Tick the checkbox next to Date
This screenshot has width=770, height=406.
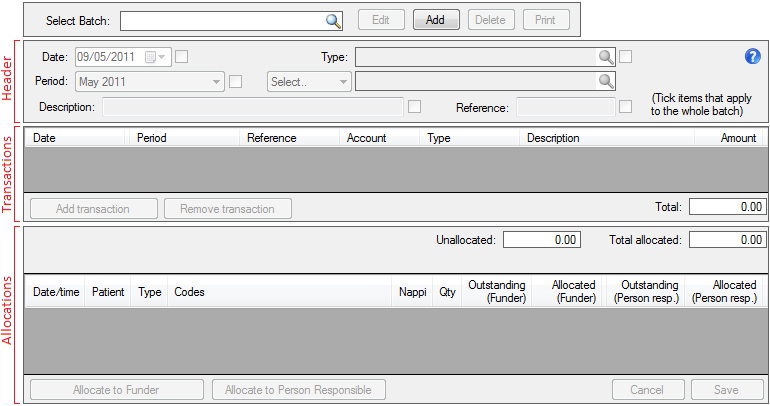click(x=181, y=57)
